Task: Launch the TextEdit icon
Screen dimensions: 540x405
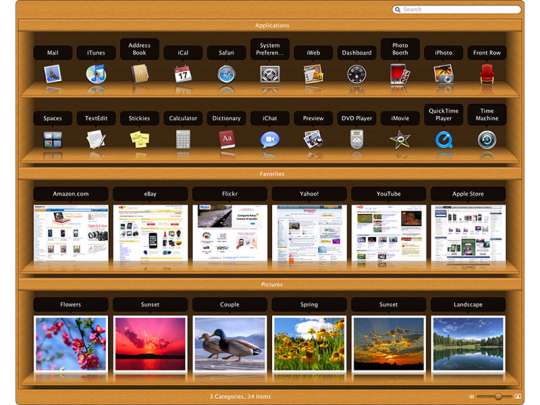Action: click(96, 139)
